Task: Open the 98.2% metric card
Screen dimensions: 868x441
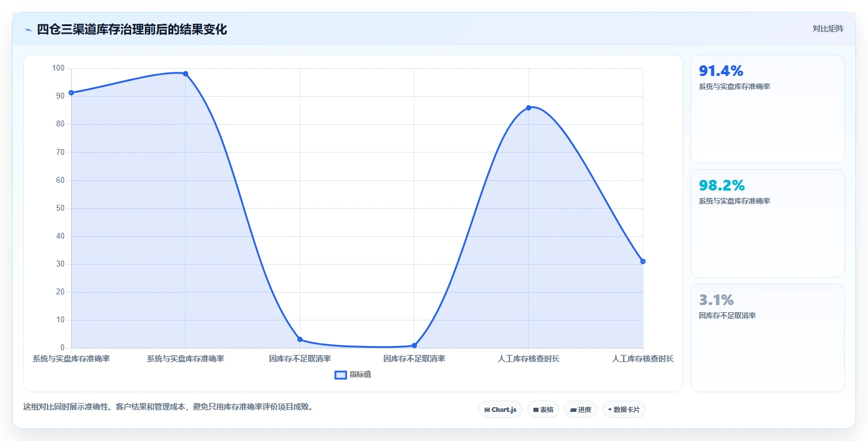Action: point(767,223)
